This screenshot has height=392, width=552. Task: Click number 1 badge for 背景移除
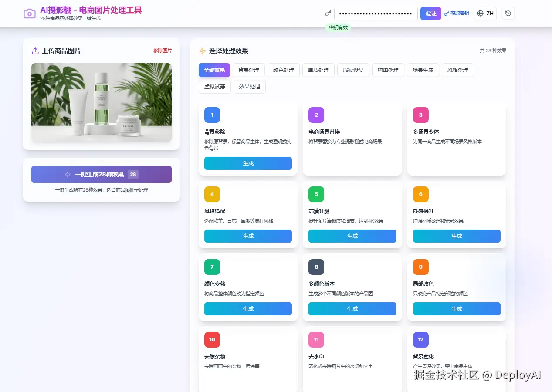212,115
